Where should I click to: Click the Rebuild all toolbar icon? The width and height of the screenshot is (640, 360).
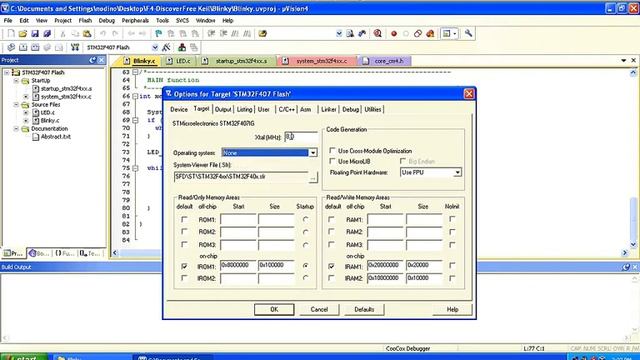(x=35, y=47)
